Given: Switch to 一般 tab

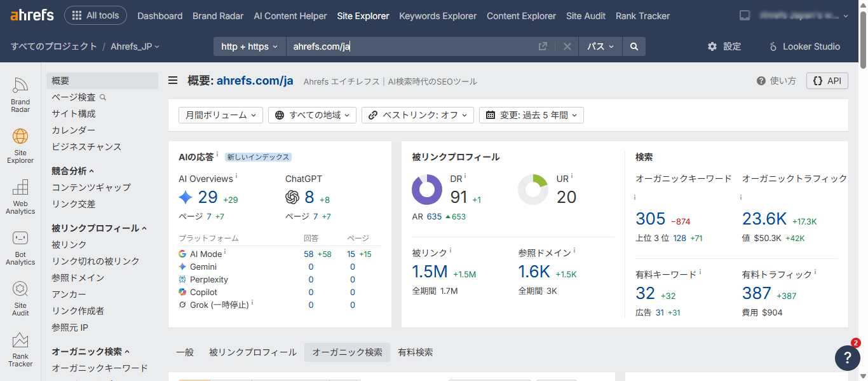Looking at the screenshot, I should (x=185, y=352).
